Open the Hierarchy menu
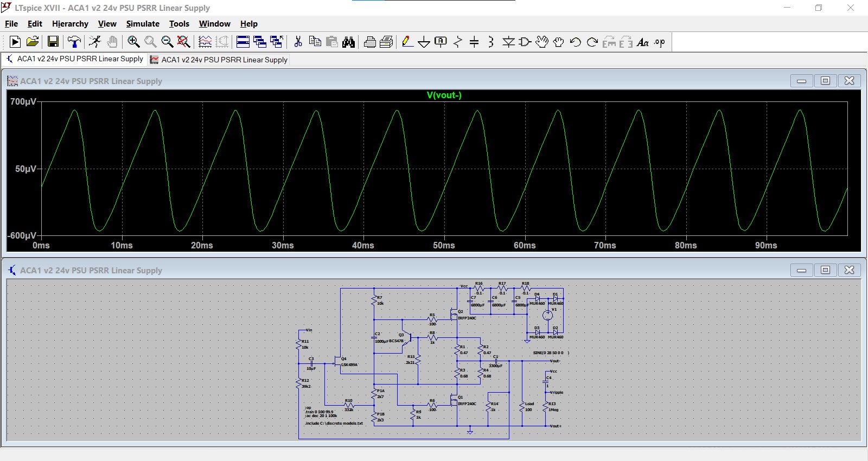Screen dimensions: 868x461 [x=70, y=24]
